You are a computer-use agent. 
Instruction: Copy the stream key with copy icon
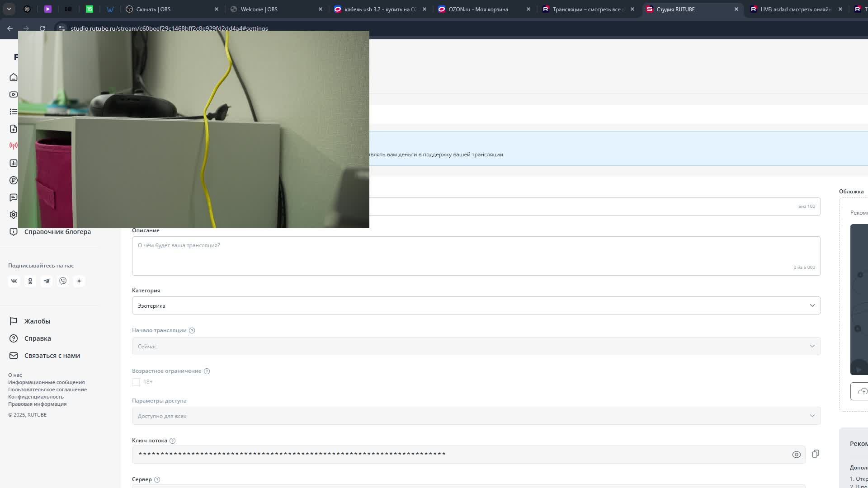click(x=816, y=454)
